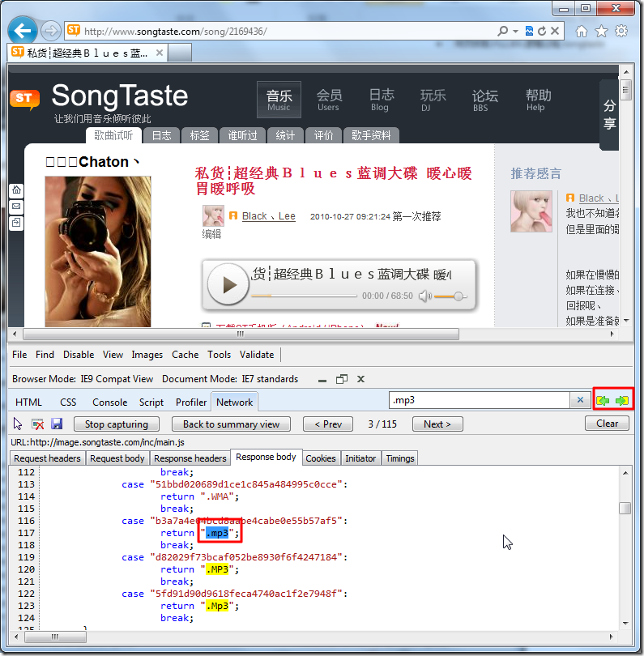This screenshot has width=644, height=656.
Task: Open the Tools gear icon
Action: 621,31
